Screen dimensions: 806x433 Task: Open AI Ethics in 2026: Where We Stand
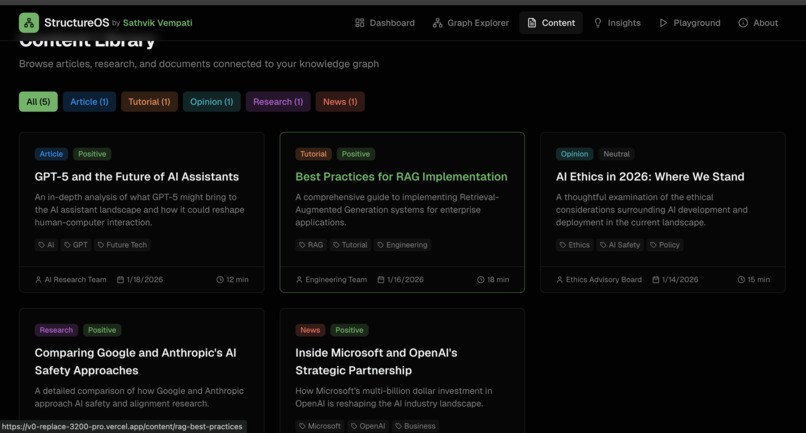click(650, 176)
